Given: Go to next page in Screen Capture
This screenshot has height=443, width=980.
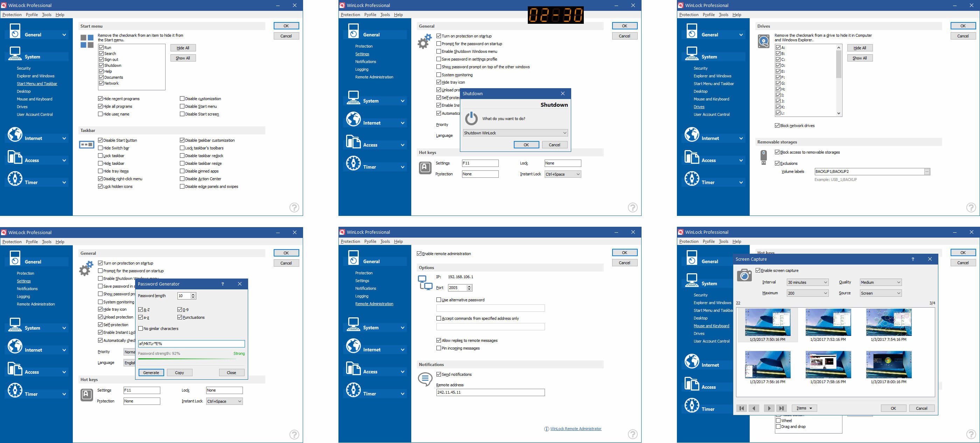Looking at the screenshot, I should (769, 408).
